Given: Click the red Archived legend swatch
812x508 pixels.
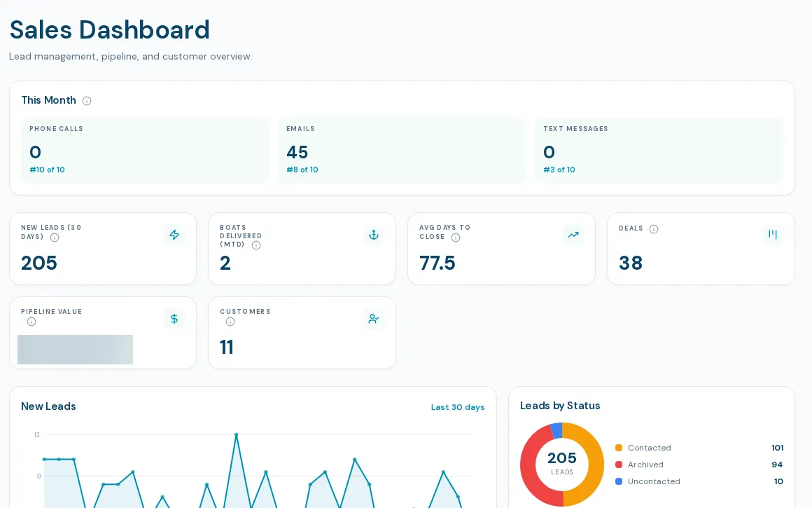Looking at the screenshot, I should click(x=619, y=465).
